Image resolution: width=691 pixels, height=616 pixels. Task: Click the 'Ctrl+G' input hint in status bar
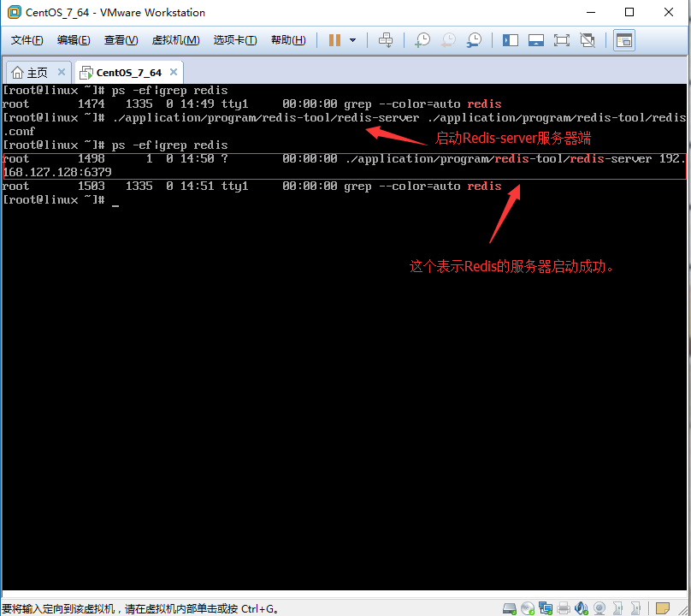point(257,609)
